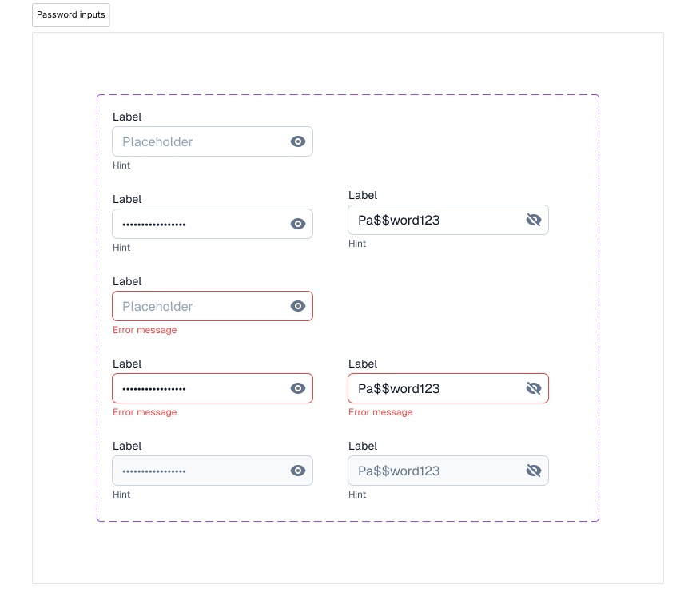Click the greyed-out Pa$$word123 input
The width and height of the screenshot is (696, 616).
(448, 471)
